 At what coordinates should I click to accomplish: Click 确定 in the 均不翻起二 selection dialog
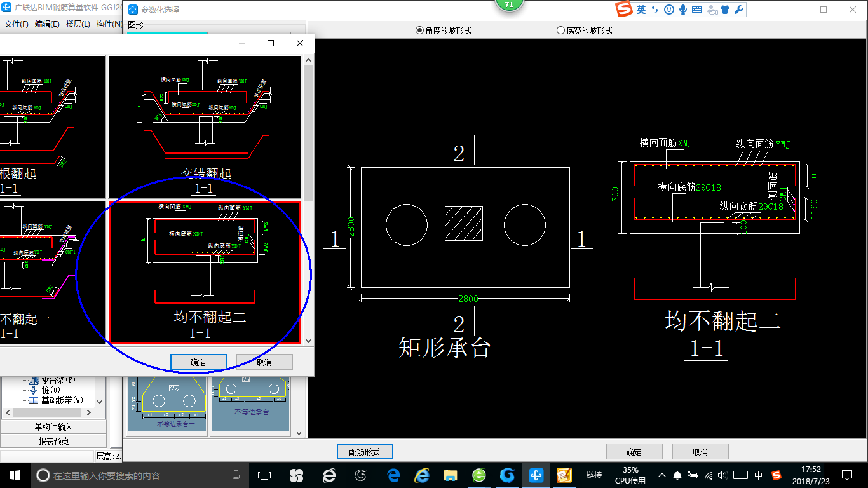click(198, 362)
